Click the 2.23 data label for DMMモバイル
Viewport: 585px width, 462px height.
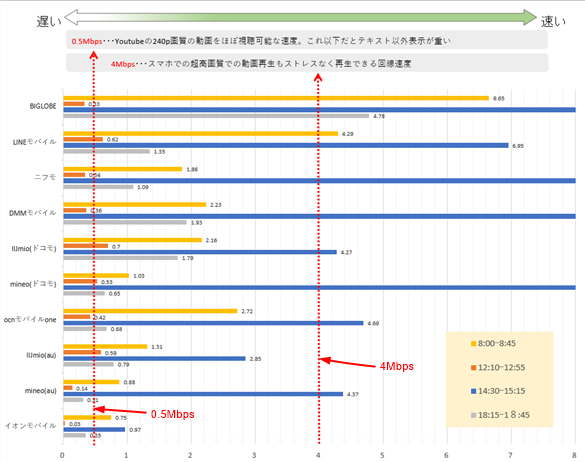216,205
